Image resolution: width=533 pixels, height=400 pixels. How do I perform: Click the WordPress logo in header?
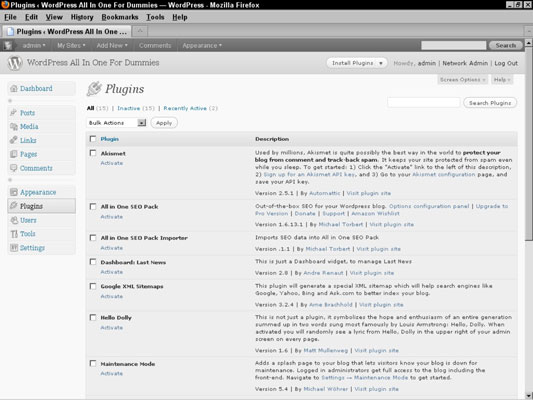(x=15, y=63)
